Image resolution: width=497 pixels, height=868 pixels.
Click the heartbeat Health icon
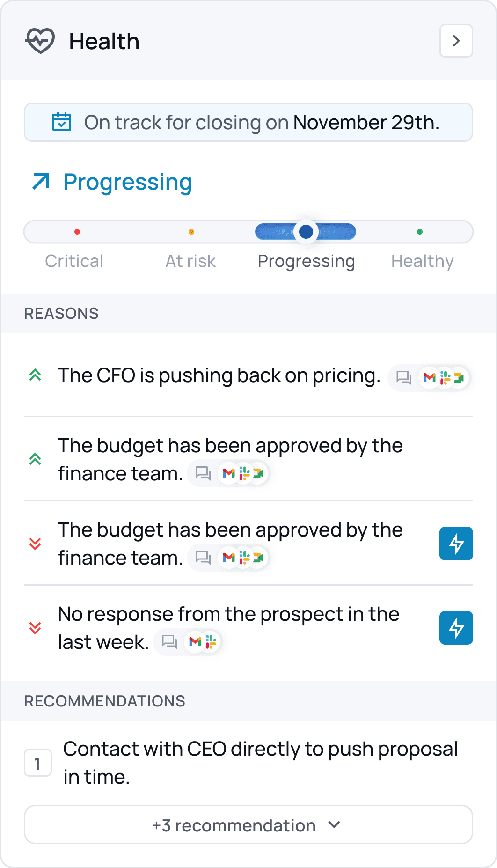click(x=40, y=41)
